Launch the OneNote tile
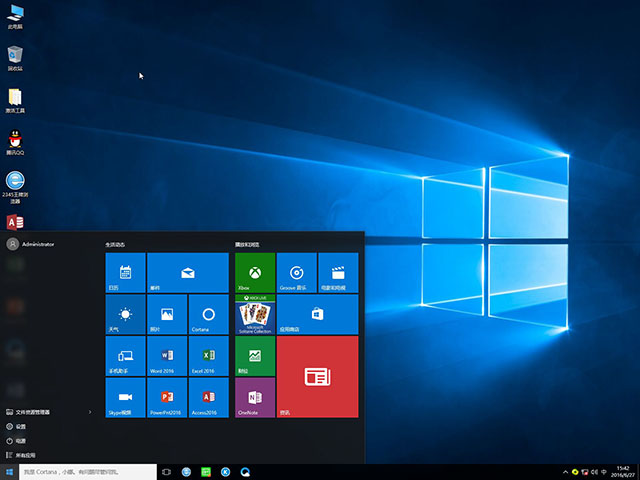 tap(255, 397)
